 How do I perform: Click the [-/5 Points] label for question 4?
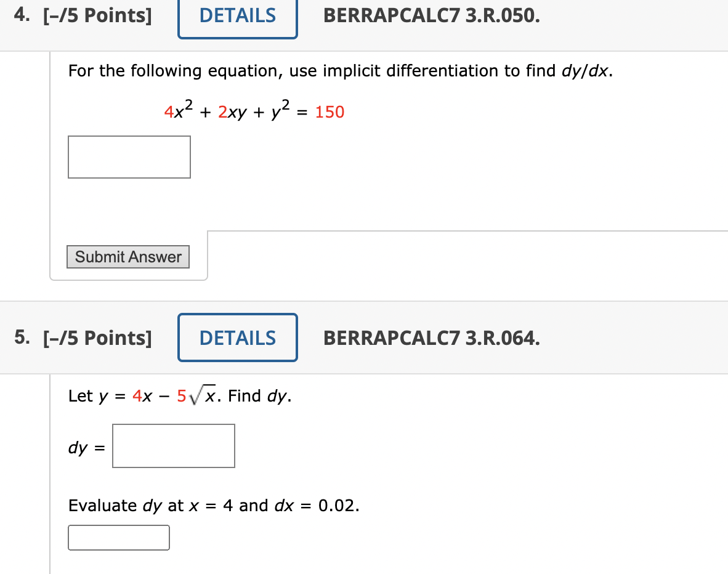(99, 15)
